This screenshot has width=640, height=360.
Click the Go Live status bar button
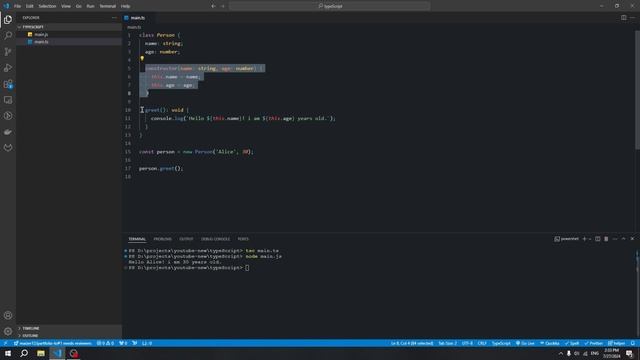525,343
